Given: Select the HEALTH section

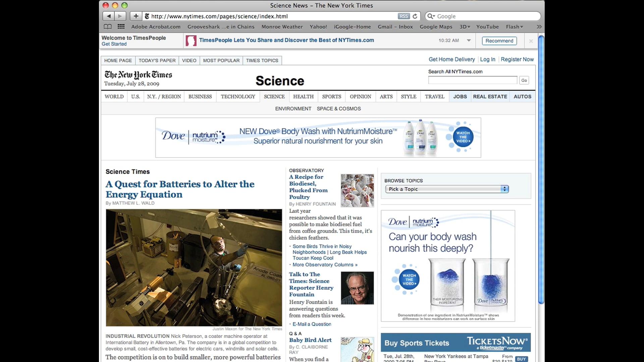Looking at the screenshot, I should (x=303, y=97).
